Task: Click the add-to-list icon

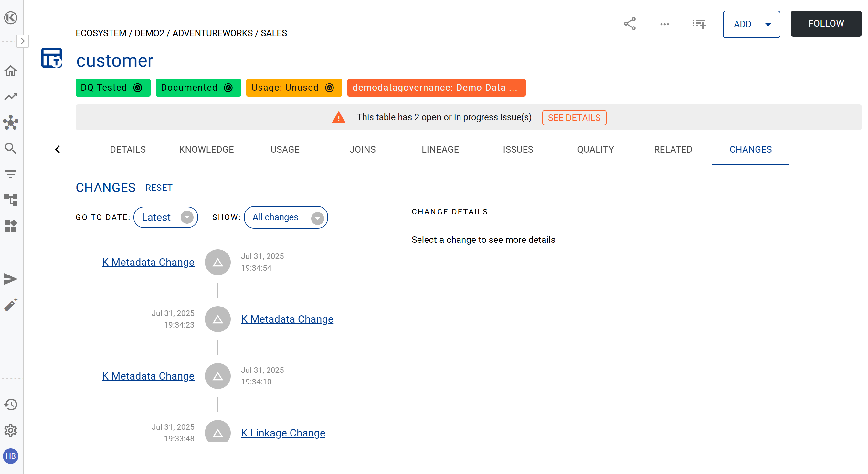Action: pyautogui.click(x=699, y=24)
